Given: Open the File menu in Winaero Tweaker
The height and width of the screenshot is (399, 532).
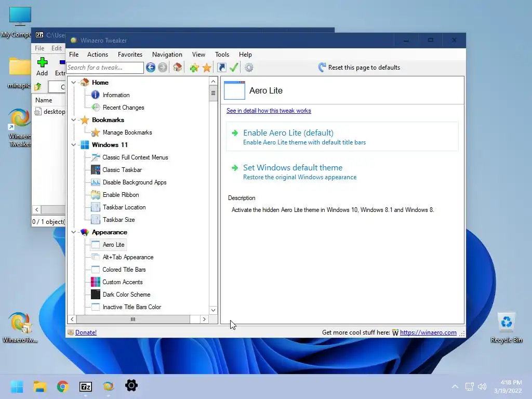Looking at the screenshot, I should (74, 54).
